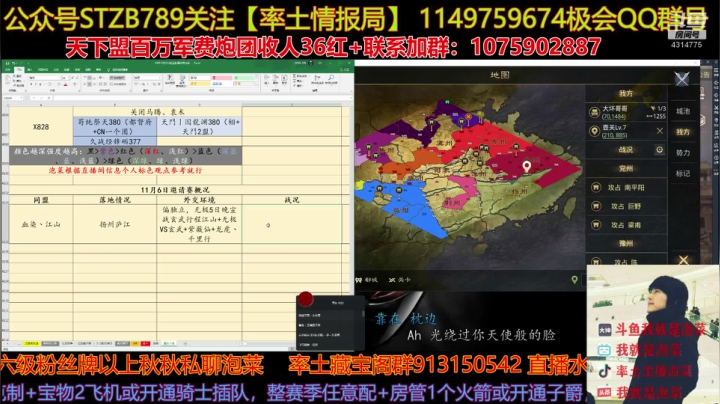Viewport: 720px width, 404px height.
Task: Open the File tab in Excel ribbon
Action: [8, 69]
